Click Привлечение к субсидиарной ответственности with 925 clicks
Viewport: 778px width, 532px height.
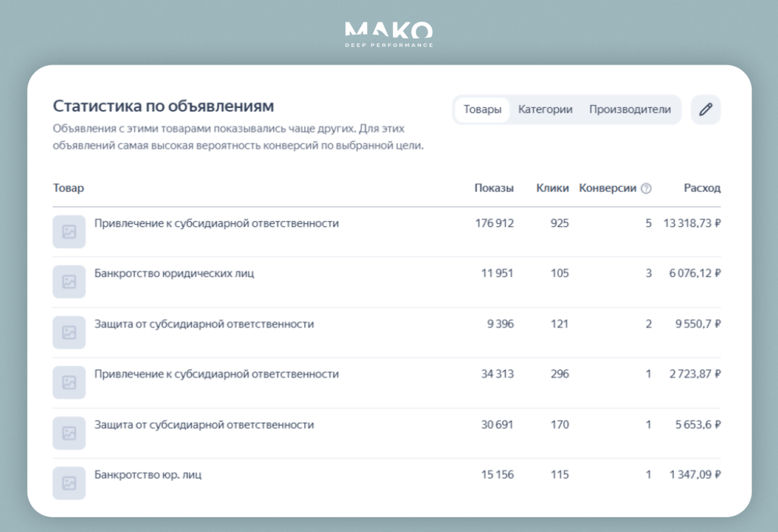(x=217, y=223)
